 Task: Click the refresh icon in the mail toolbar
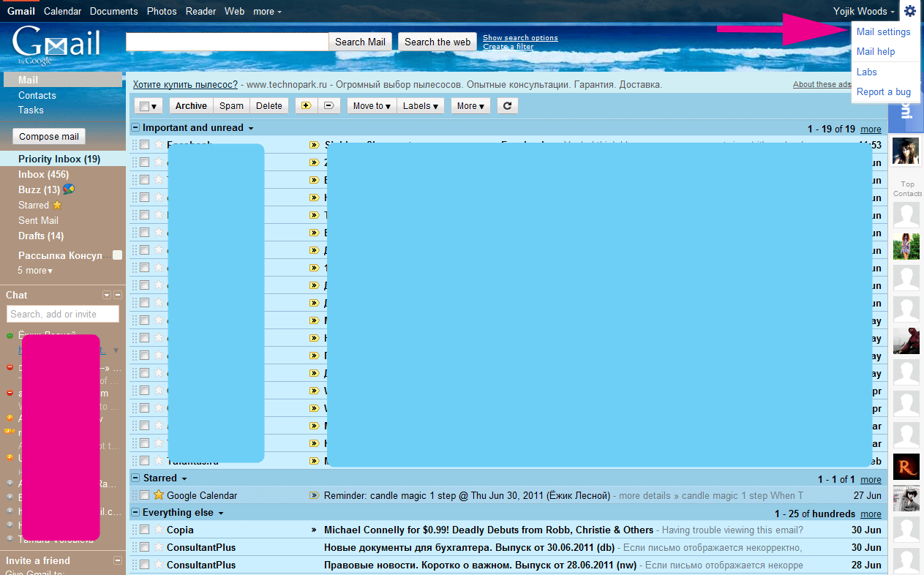[508, 105]
